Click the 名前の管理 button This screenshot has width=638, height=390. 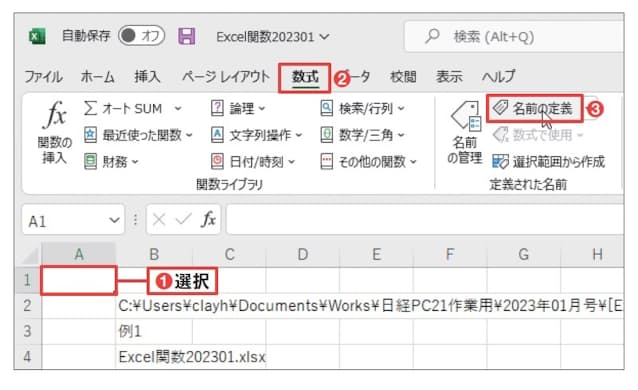(x=465, y=133)
